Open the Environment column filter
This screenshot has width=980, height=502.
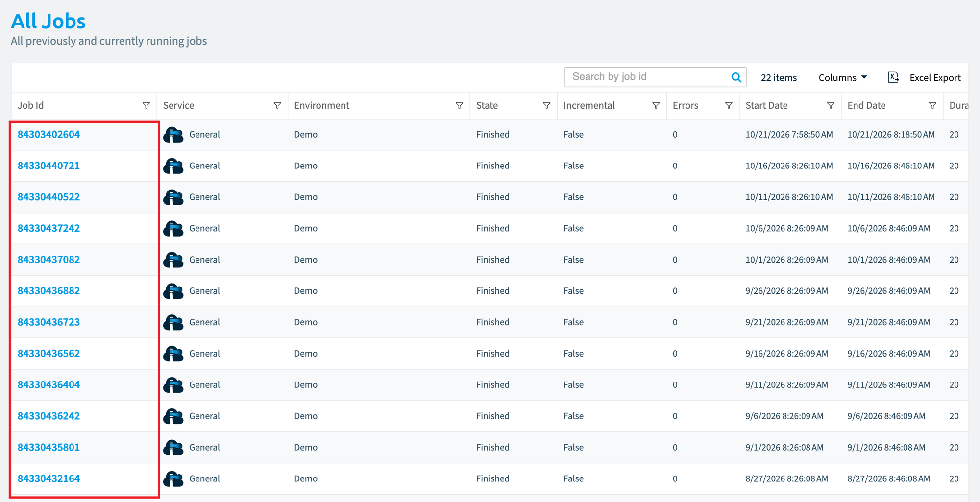tap(459, 105)
